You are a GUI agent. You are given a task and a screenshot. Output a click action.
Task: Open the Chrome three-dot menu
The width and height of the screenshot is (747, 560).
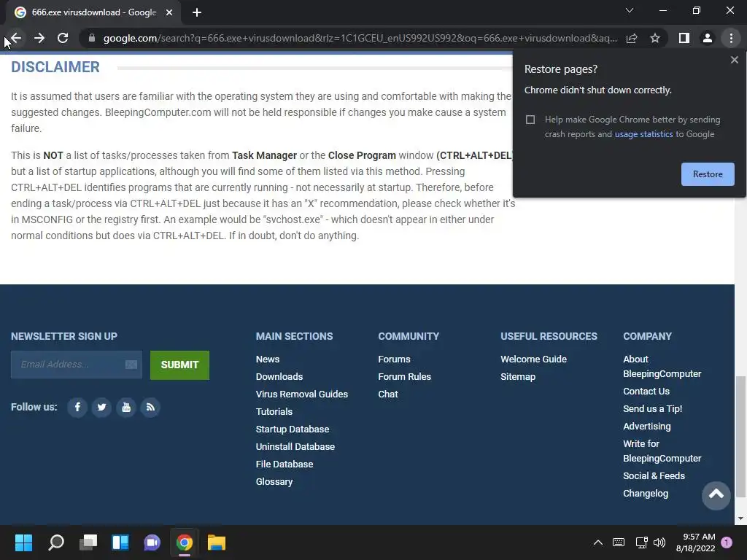click(731, 38)
